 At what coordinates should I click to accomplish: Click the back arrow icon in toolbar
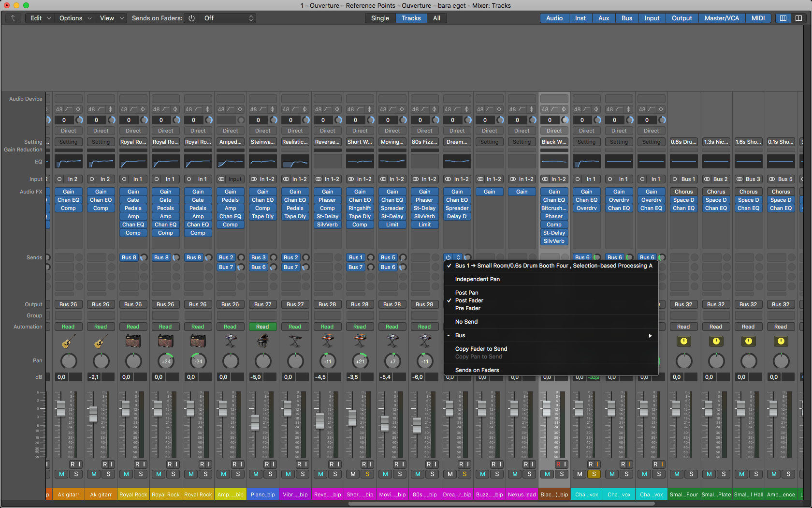[x=14, y=18]
